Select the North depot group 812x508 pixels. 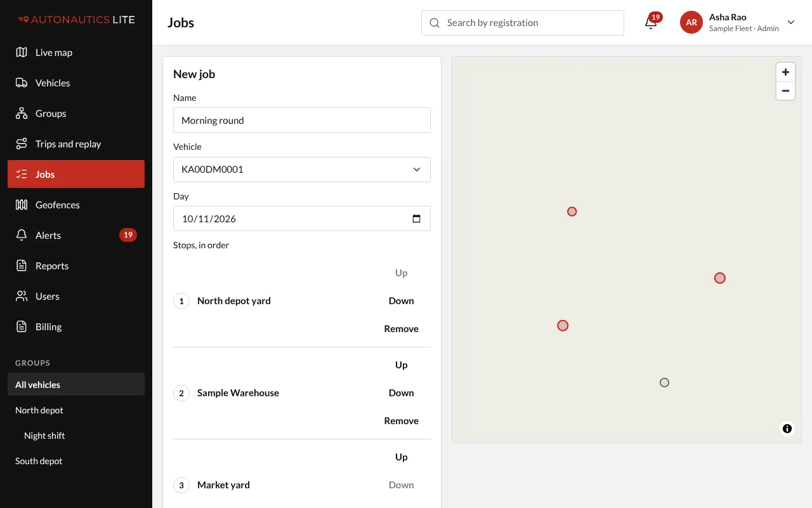tap(76, 410)
